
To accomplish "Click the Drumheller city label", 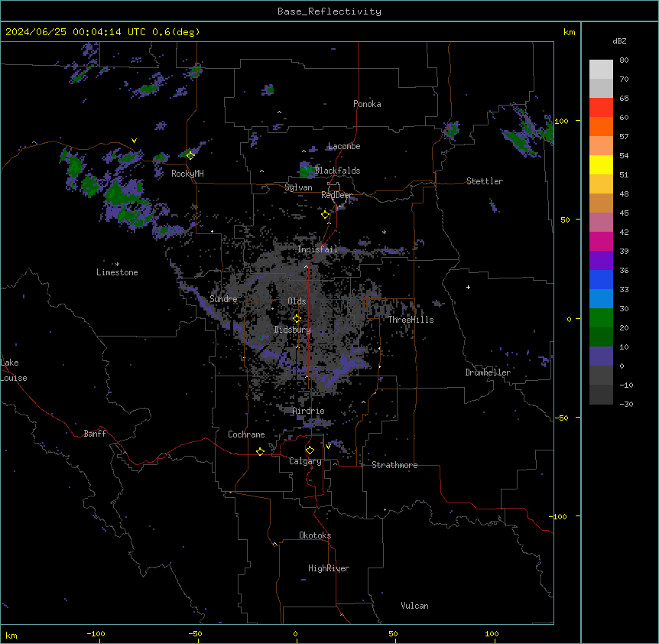I will pyautogui.click(x=488, y=372).
